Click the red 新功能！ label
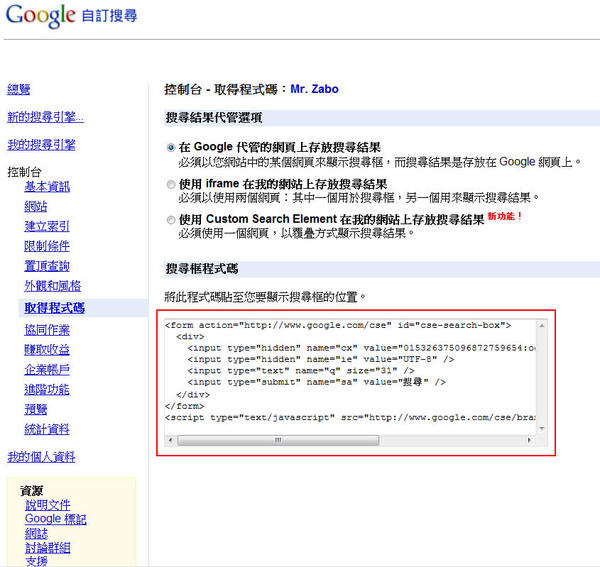The height and width of the screenshot is (567, 600). [505, 216]
